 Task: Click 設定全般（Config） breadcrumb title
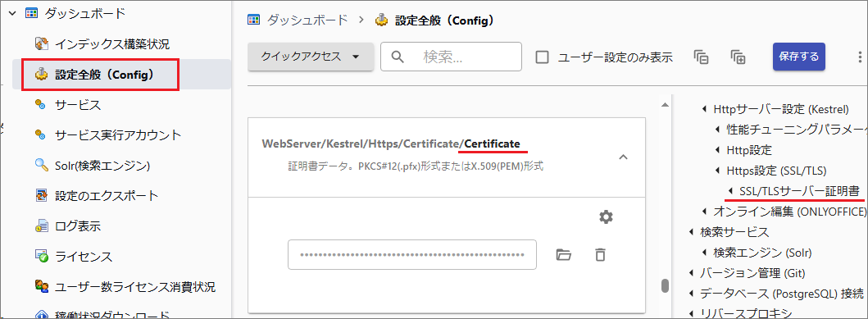pos(444,21)
